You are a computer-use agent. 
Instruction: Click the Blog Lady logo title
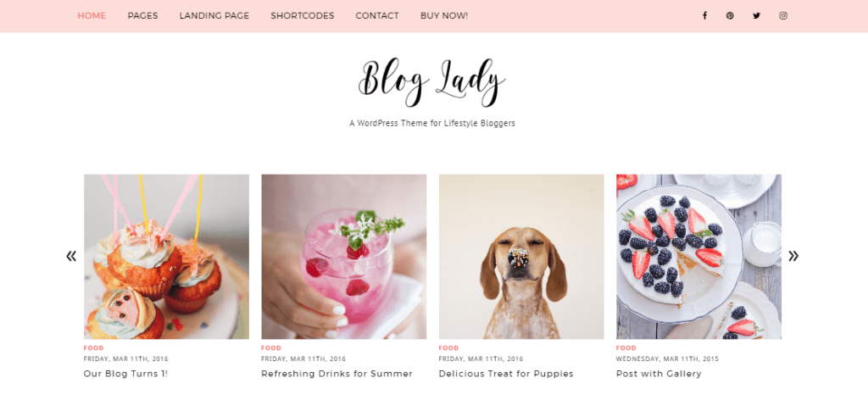pos(431,83)
